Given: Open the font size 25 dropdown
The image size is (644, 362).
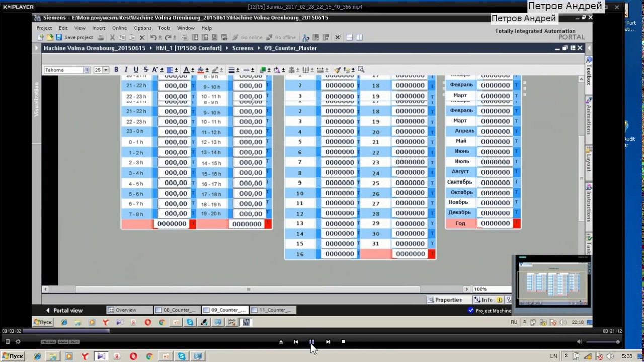Looking at the screenshot, I should 106,70.
